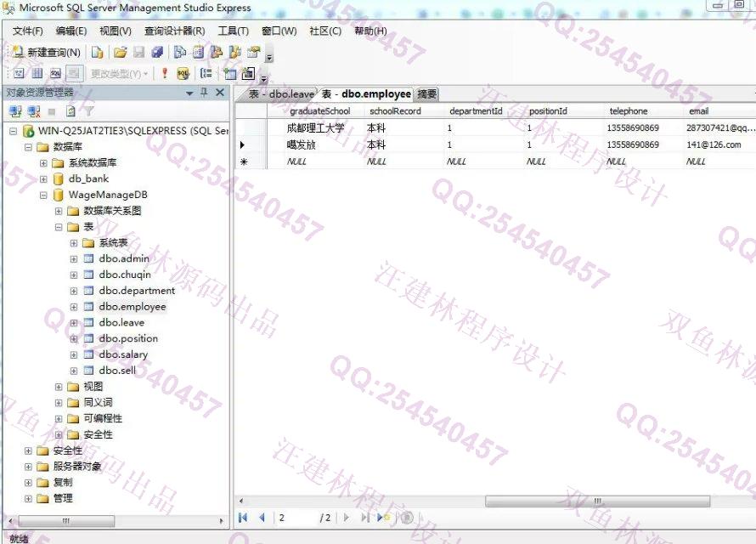
Task: Open a Database Engine Query
Action: coord(98,52)
